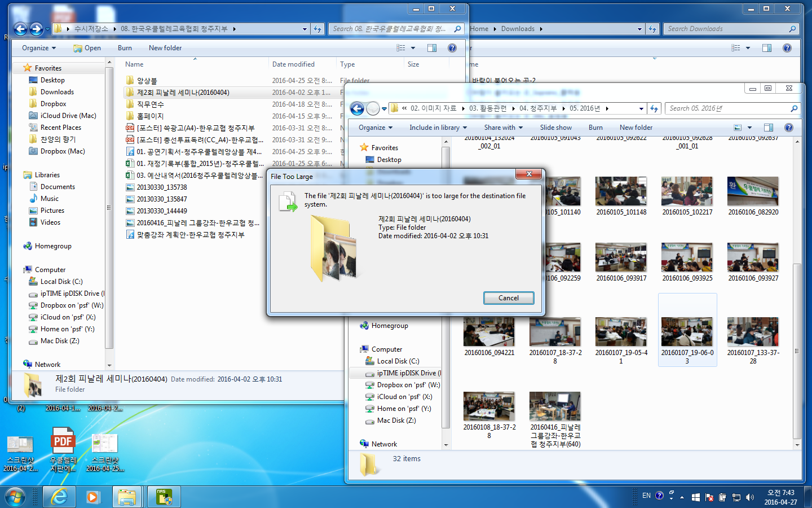The height and width of the screenshot is (508, 812).
Task: Expand the Share with dropdown
Action: 503,128
